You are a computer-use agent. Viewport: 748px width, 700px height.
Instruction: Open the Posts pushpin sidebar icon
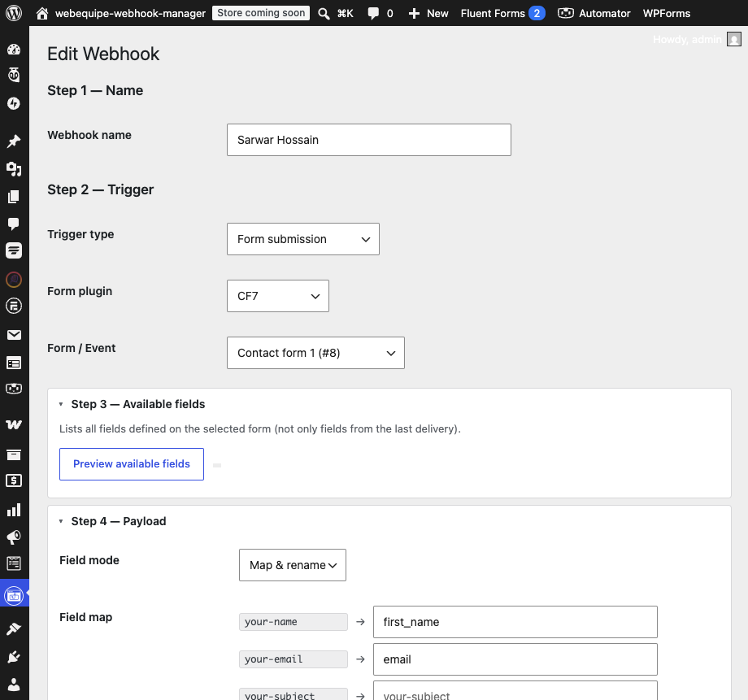(x=14, y=141)
